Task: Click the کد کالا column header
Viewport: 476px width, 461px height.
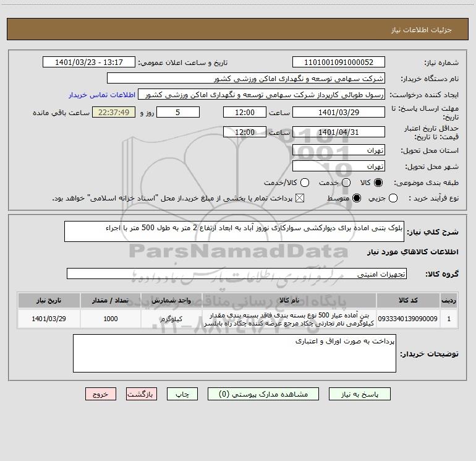Action: coord(408,300)
